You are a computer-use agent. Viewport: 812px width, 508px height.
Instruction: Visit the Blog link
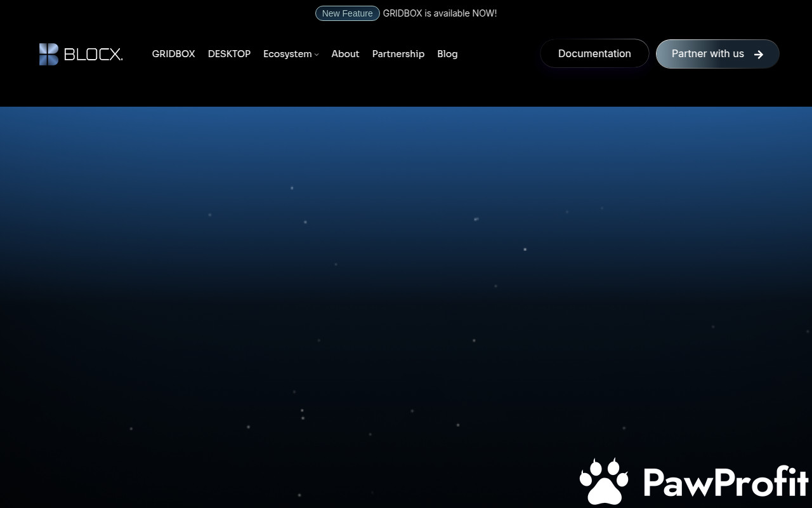(x=447, y=54)
